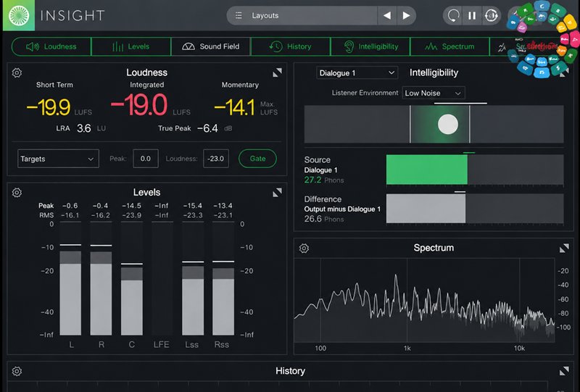Image resolution: width=580 pixels, height=392 pixels.
Task: Click the Short Term -19.9 reading
Action: [x=48, y=107]
